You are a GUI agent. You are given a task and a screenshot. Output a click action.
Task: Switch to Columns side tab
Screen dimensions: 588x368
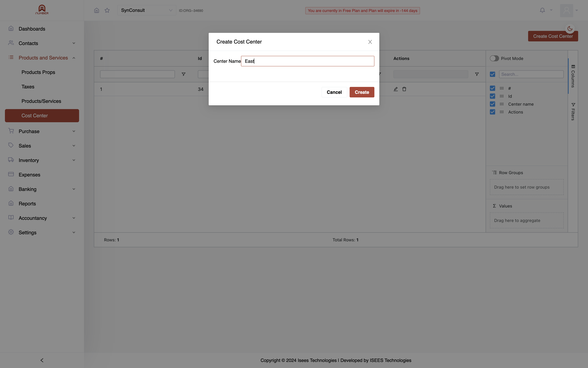pos(573,76)
